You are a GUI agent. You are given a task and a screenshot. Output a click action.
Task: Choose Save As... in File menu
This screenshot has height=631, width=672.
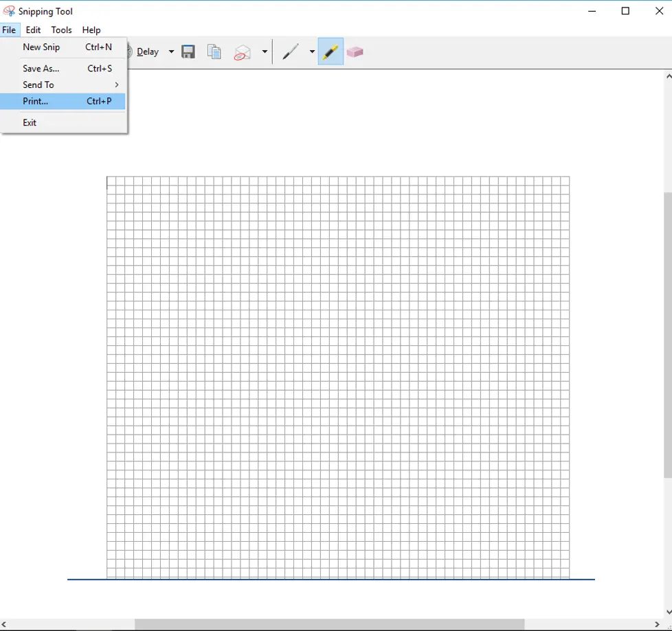[x=63, y=69]
